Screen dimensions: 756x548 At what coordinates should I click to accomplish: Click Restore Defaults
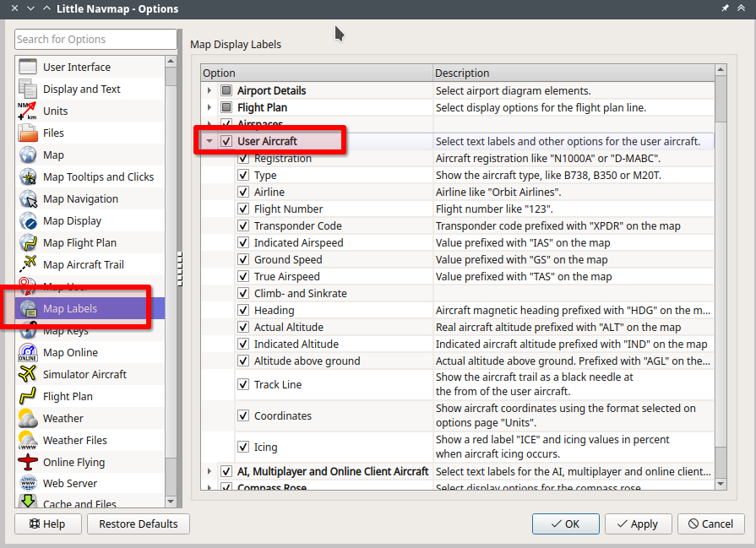139,524
